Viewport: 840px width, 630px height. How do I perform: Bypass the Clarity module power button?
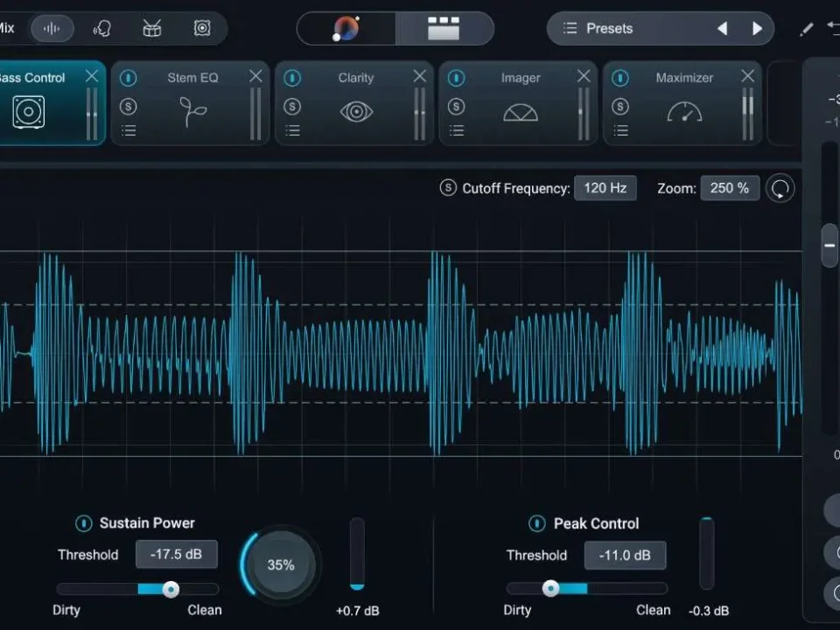pyautogui.click(x=292, y=78)
